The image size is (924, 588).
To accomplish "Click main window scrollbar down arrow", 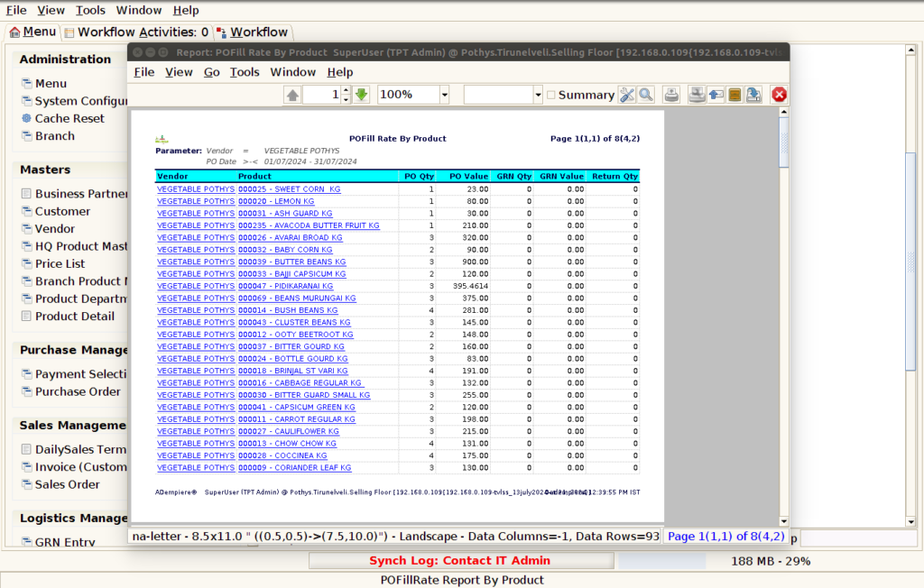I will (x=911, y=522).
